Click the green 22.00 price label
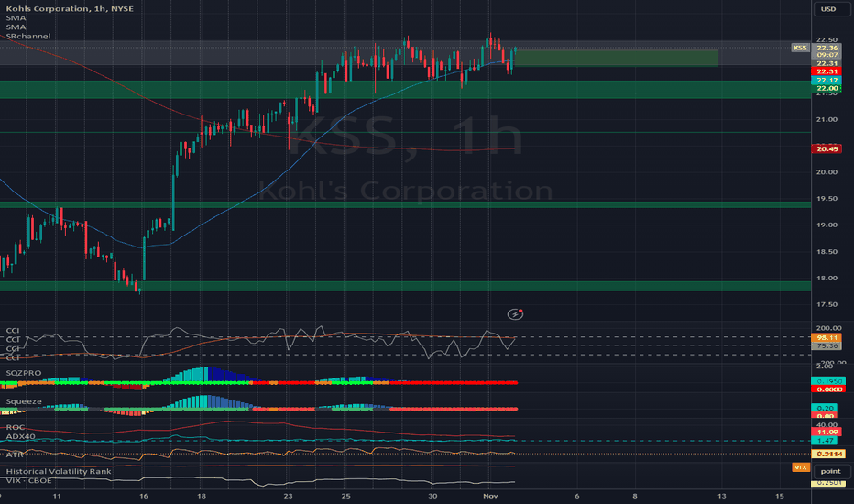Screen dimensions: 854x504 tap(827, 88)
